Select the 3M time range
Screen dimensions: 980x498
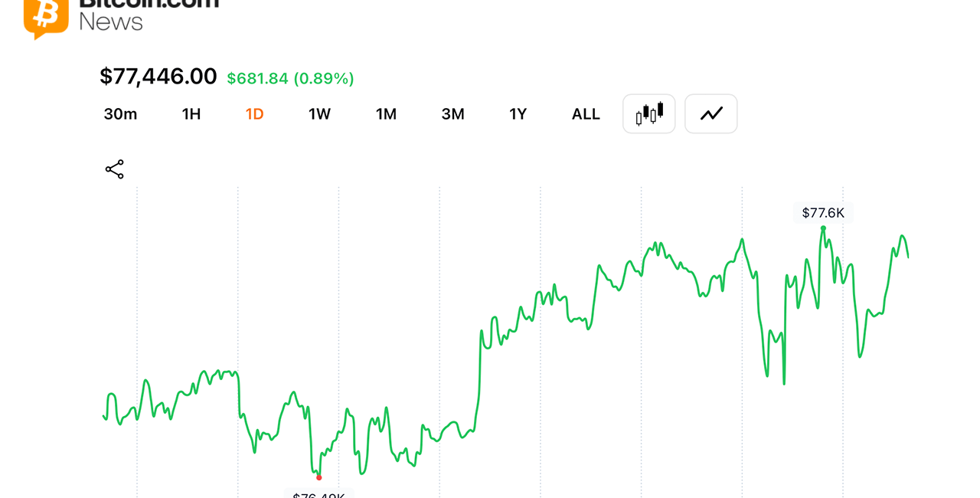(x=453, y=114)
